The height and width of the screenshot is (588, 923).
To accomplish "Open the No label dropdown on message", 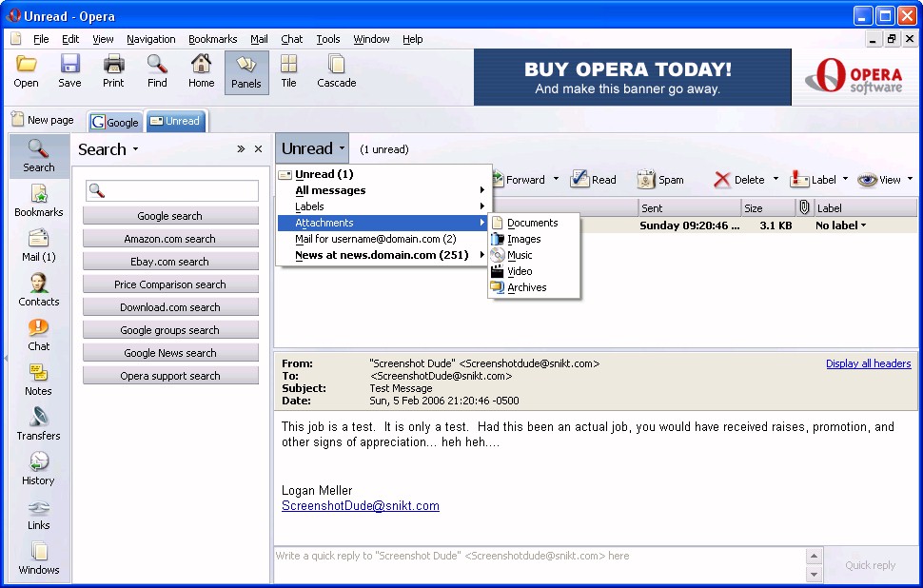I will (841, 225).
